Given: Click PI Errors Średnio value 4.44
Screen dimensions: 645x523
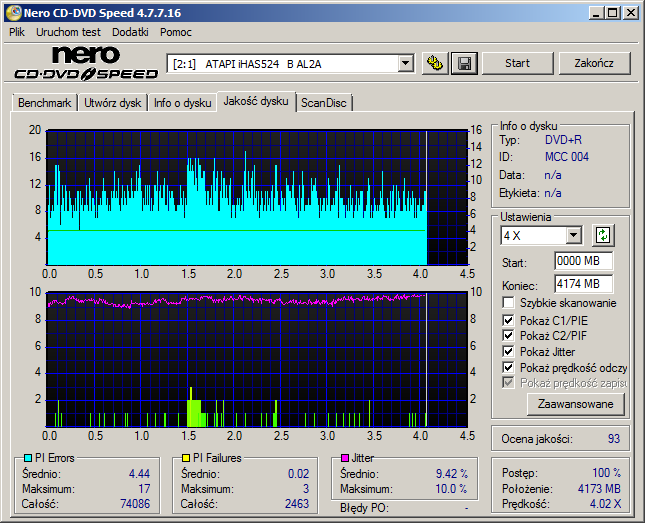Looking at the screenshot, I should click(x=139, y=474).
